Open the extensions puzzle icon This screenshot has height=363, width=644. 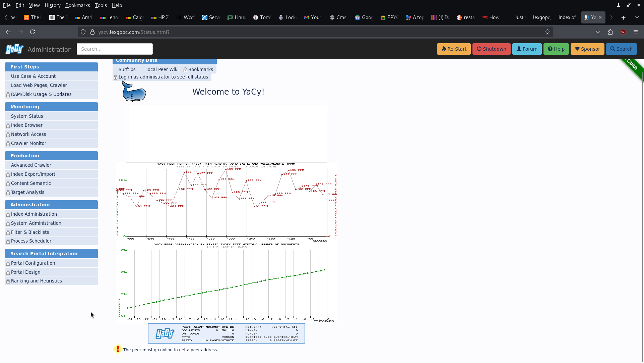click(x=610, y=32)
